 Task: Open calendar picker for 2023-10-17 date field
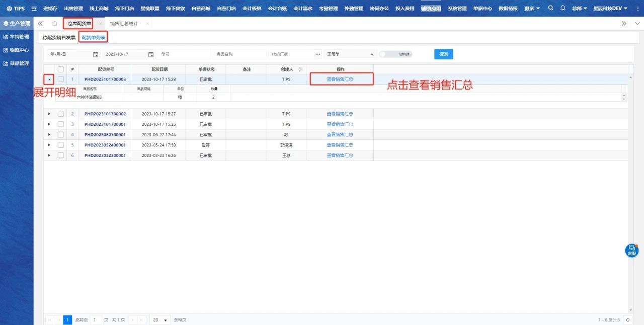point(150,54)
